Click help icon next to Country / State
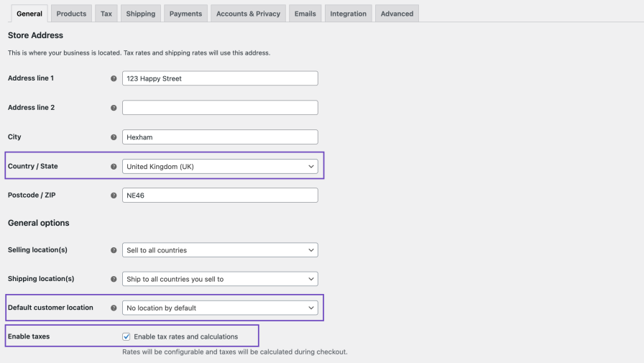The image size is (644, 363). coord(114,166)
